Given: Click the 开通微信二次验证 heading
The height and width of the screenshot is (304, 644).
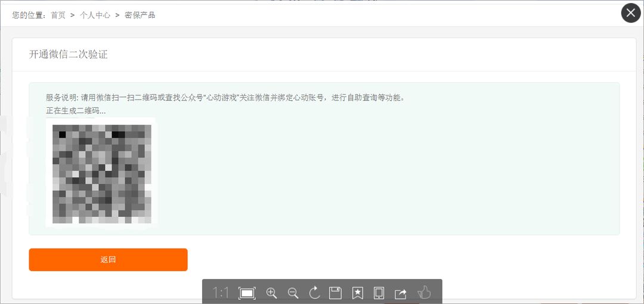Looking at the screenshot, I should click(68, 54).
